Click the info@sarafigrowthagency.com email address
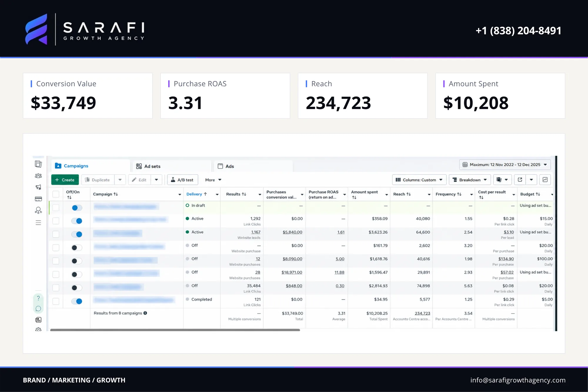The image size is (588, 392). point(518,380)
